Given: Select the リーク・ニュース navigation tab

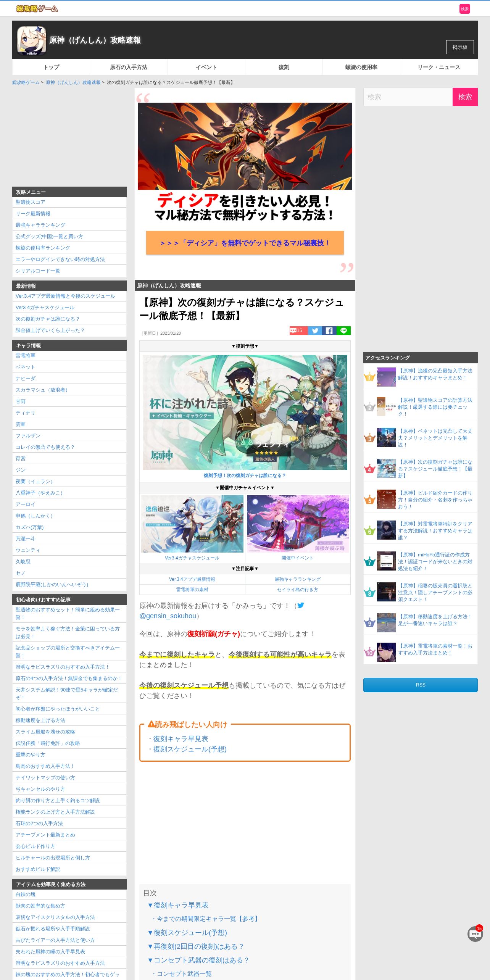Looking at the screenshot, I should coord(439,67).
